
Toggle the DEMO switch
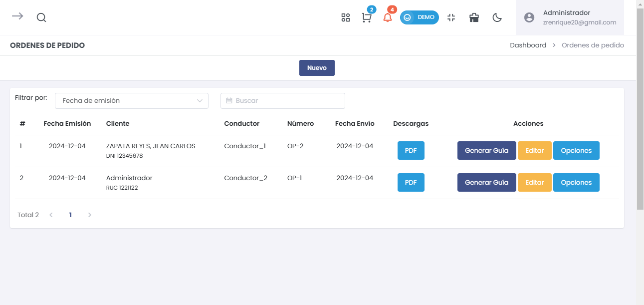tap(419, 17)
